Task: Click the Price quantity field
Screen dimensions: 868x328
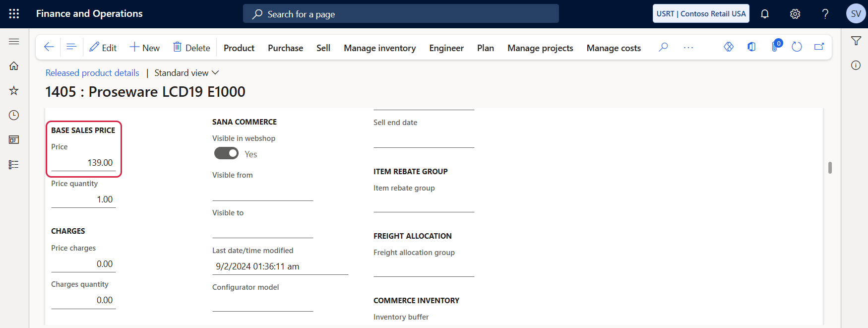Action: click(83, 199)
